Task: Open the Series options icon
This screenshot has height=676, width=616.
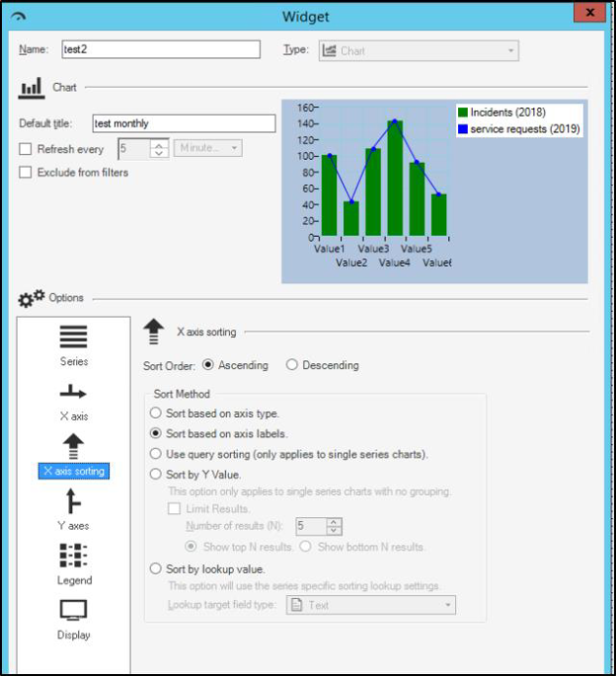Action: point(73,338)
